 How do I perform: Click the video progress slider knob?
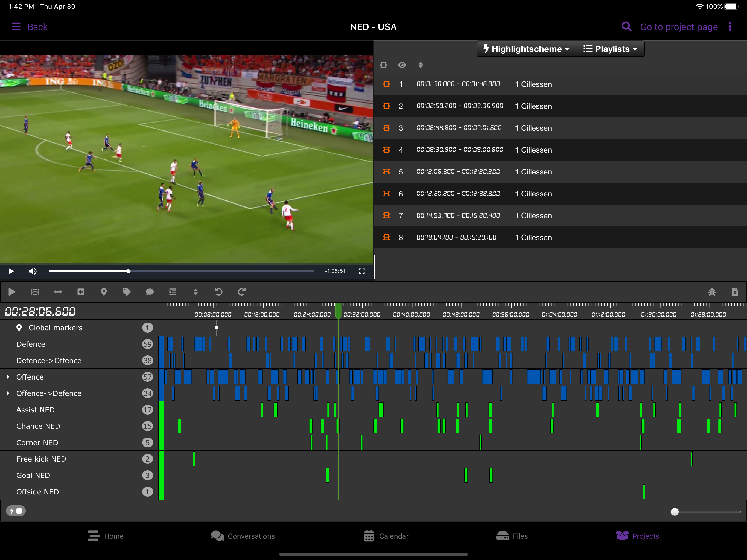tap(128, 271)
